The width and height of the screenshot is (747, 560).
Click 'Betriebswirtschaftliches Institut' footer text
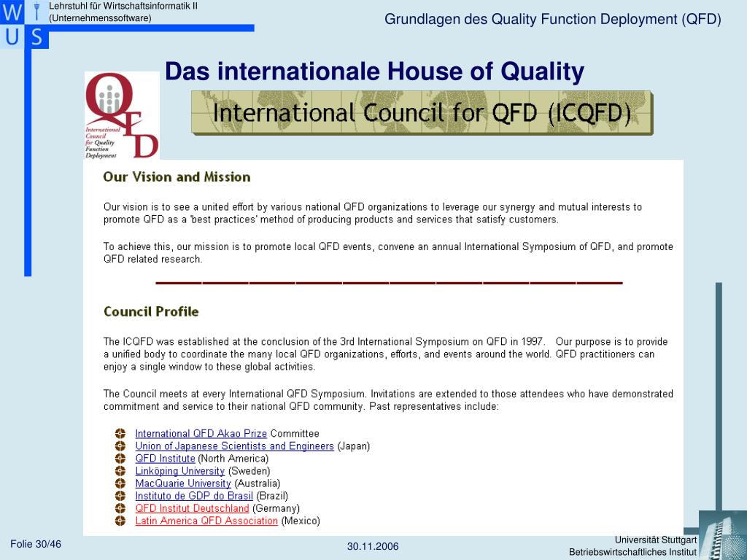click(x=632, y=552)
